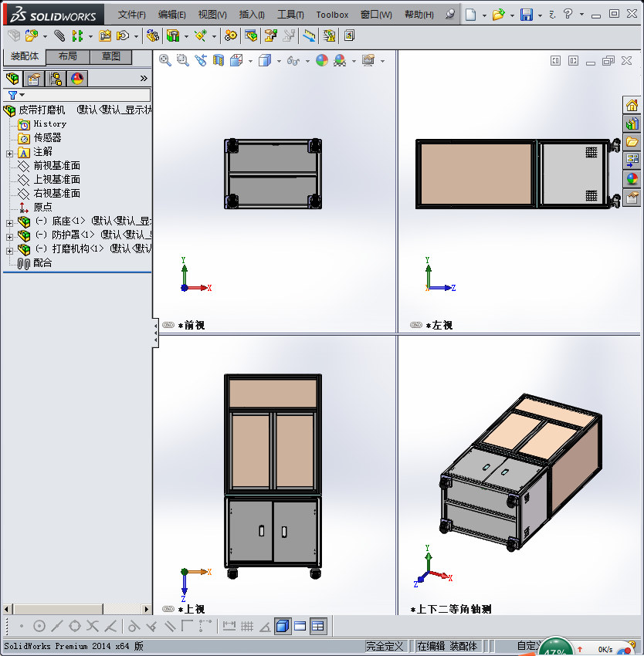
Task: Toggle view link icon beside 前视
Action: [168, 325]
